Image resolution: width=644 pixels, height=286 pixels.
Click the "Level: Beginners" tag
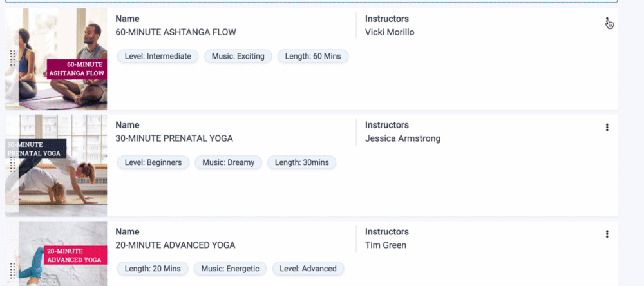pos(153,162)
